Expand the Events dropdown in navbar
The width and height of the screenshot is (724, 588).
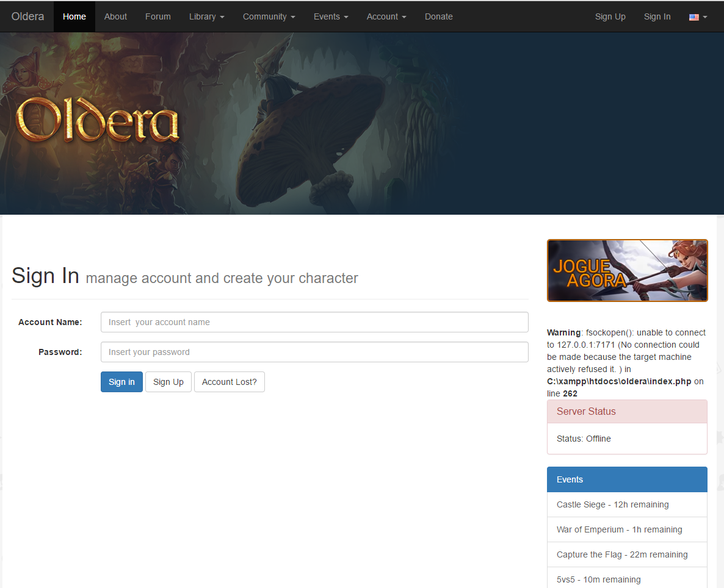coord(331,16)
